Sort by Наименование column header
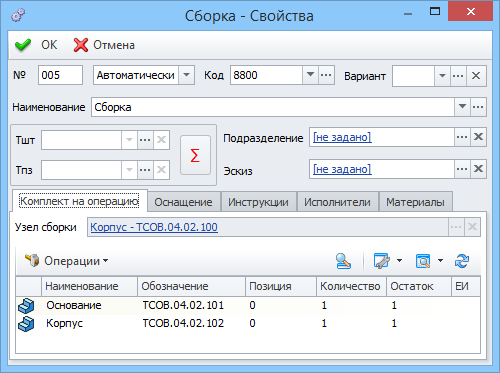This screenshot has height=373, width=500. point(89,286)
